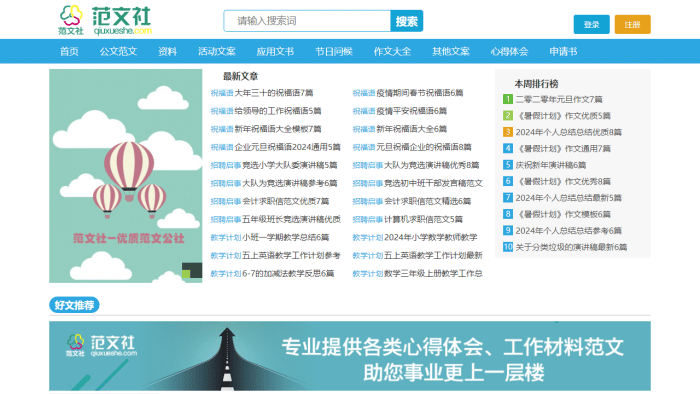Open ranked item 2024年个人总结总结最新5篇
The image size is (700, 394).
(569, 198)
